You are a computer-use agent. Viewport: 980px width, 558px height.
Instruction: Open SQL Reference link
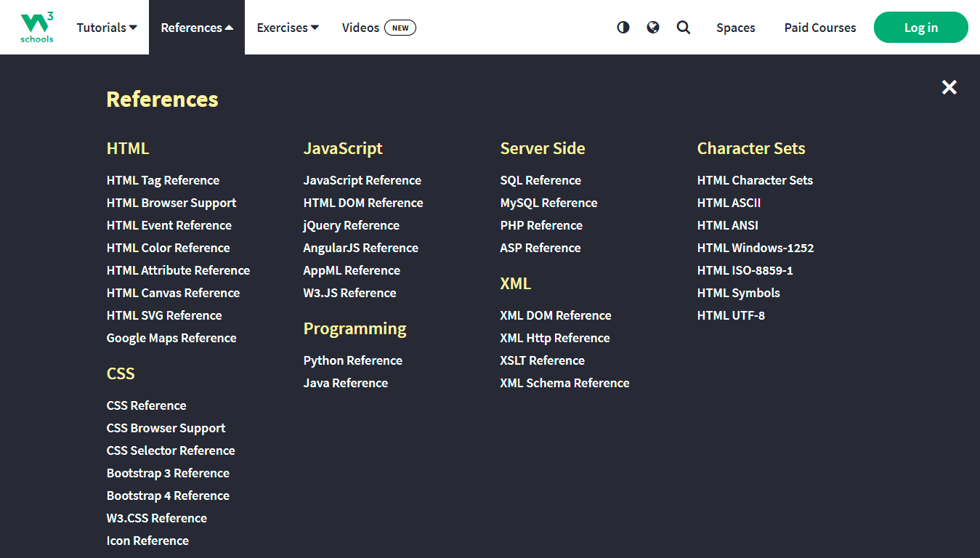pos(540,180)
